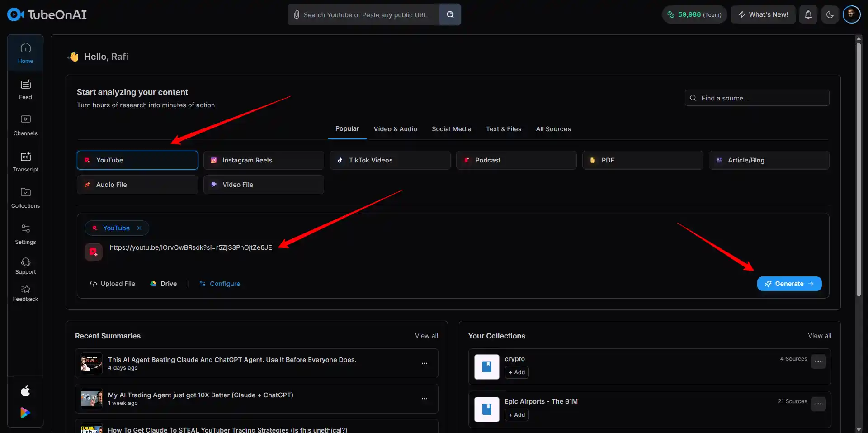Click the What's New! button
868x433 pixels.
tap(763, 14)
